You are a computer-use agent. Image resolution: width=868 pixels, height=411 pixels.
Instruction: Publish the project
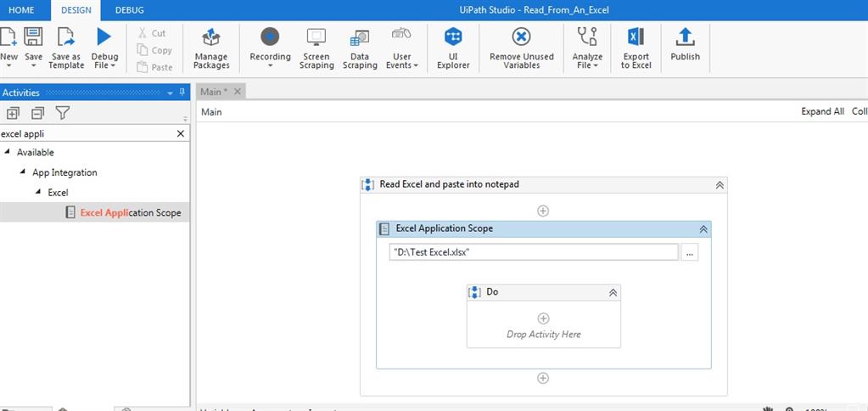pos(686,45)
